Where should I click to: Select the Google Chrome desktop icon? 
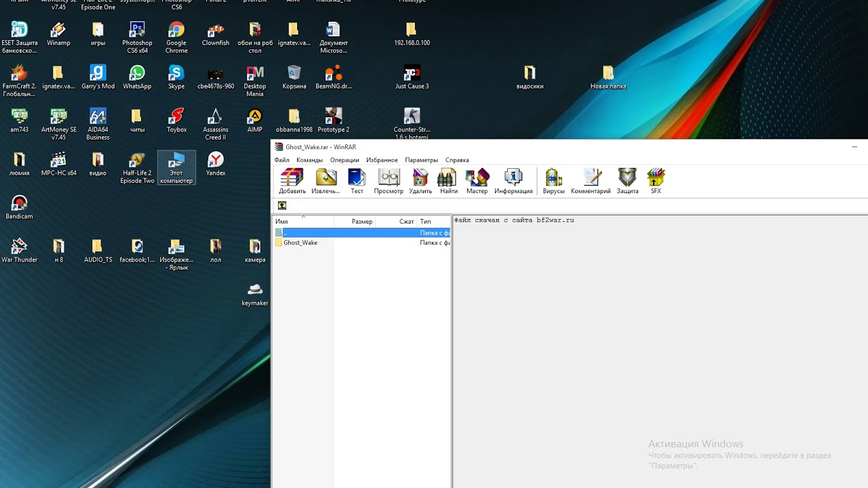(x=176, y=38)
